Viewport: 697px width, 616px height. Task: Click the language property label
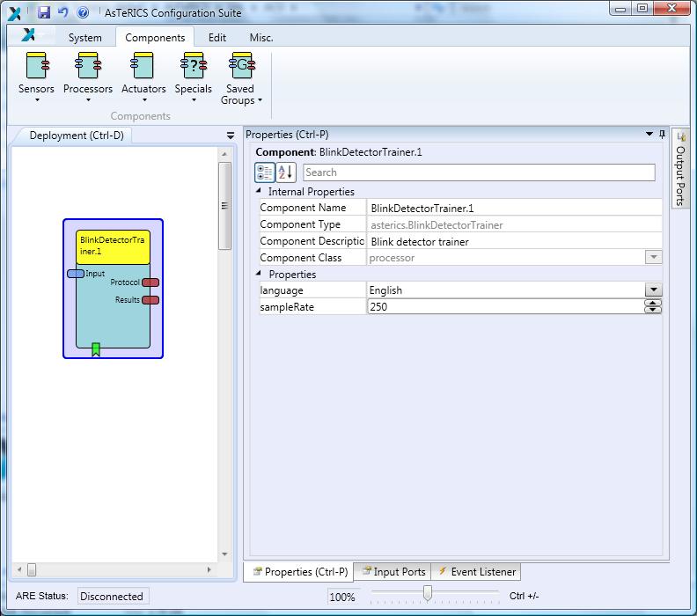click(282, 290)
